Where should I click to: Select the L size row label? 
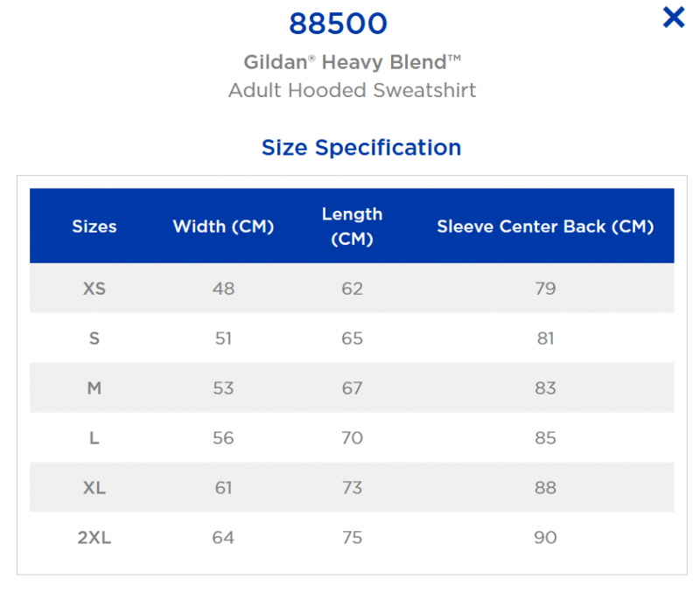click(94, 438)
